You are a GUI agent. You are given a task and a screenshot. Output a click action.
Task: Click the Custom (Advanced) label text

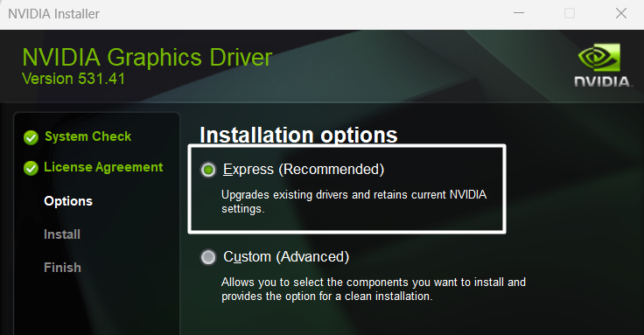[286, 256]
